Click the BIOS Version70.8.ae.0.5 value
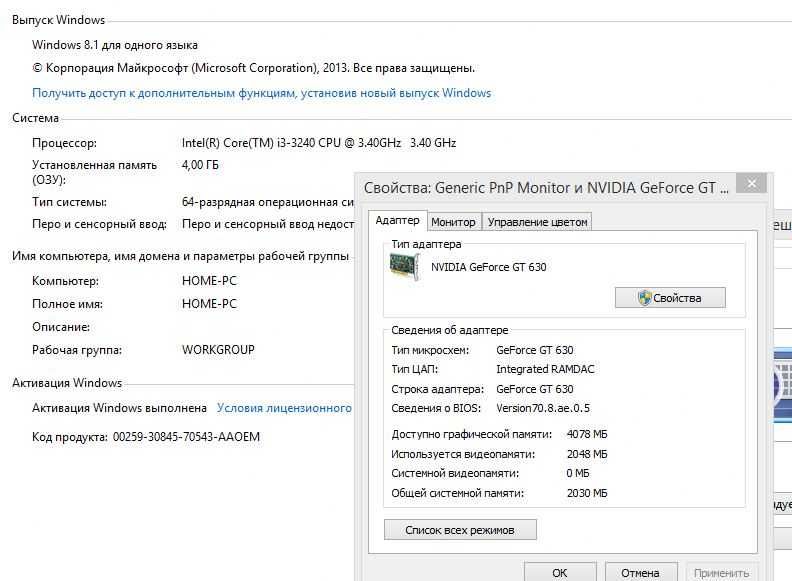This screenshot has width=792, height=581. (543, 408)
